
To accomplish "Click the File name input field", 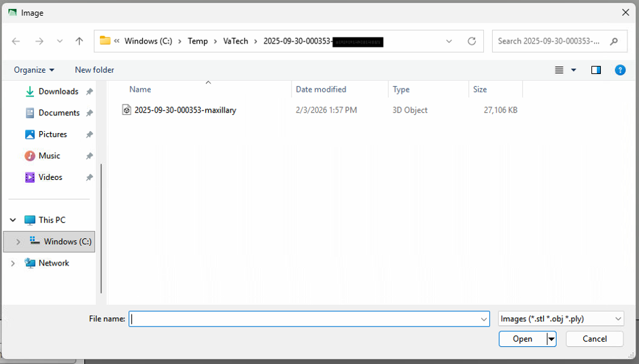I will click(304, 318).
